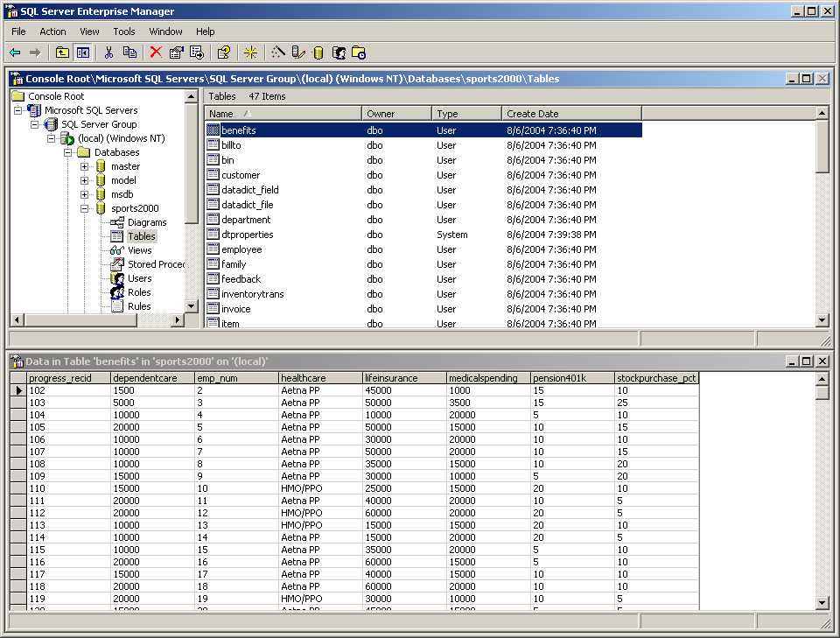
Task: Click the console tree's scroll-right arrow
Action: 178,319
